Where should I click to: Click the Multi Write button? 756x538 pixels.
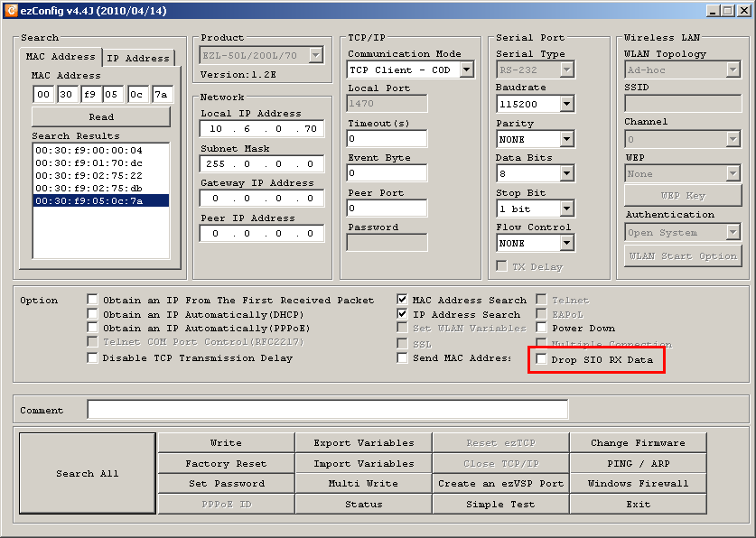[363, 484]
